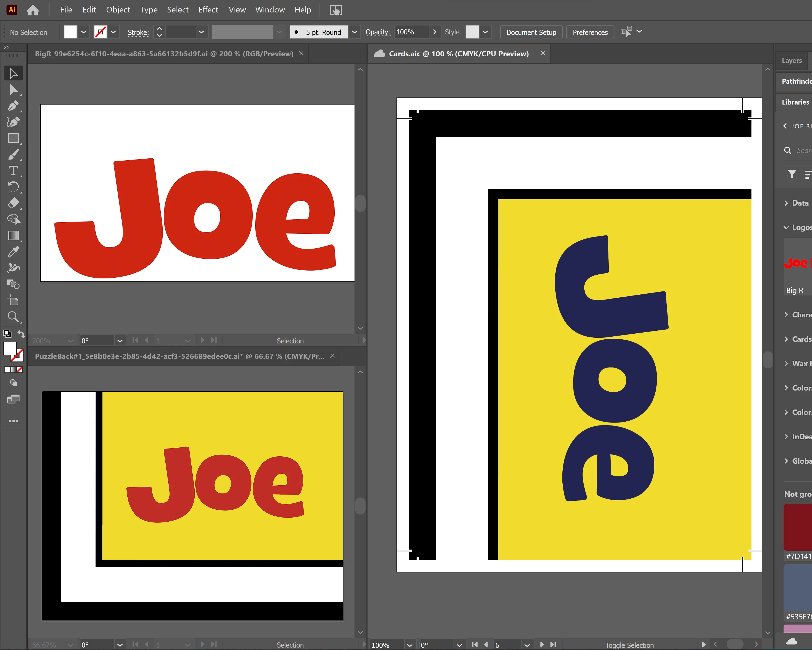Toggle the filter icon in Libraries
The width and height of the screenshot is (812, 650).
tap(792, 174)
